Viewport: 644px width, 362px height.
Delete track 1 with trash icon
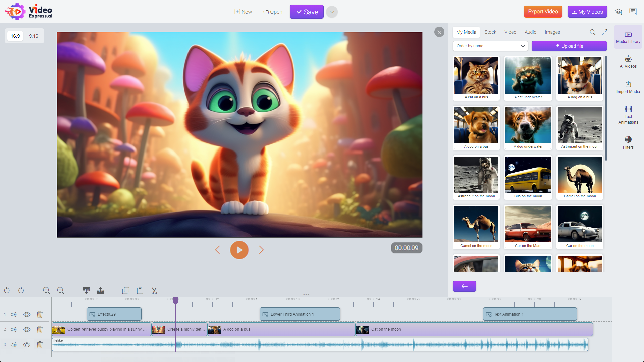point(40,314)
